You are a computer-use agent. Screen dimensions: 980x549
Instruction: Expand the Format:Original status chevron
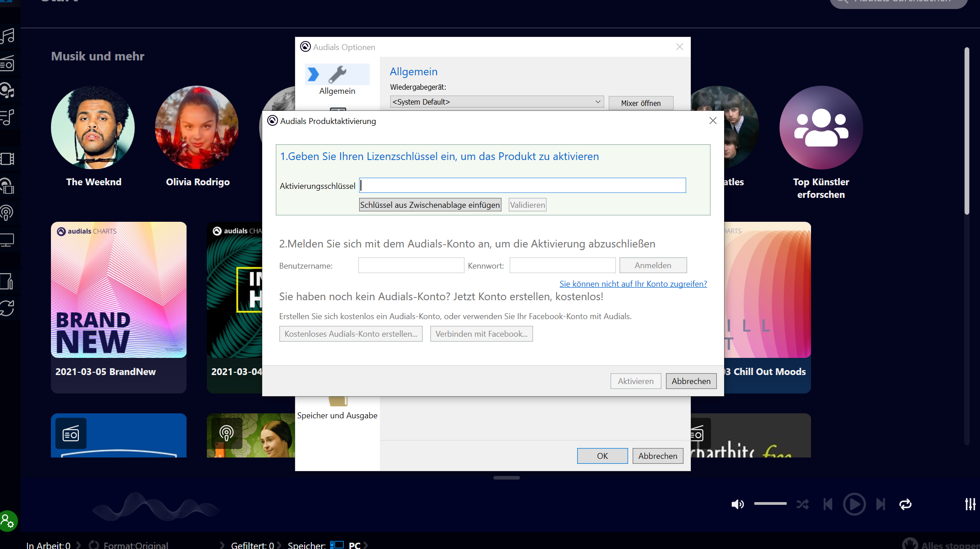[222, 545]
